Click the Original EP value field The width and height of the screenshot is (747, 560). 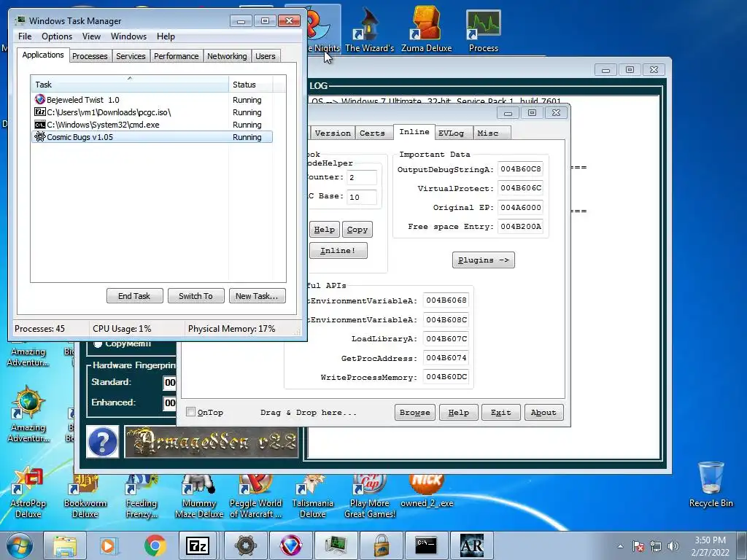pos(521,207)
